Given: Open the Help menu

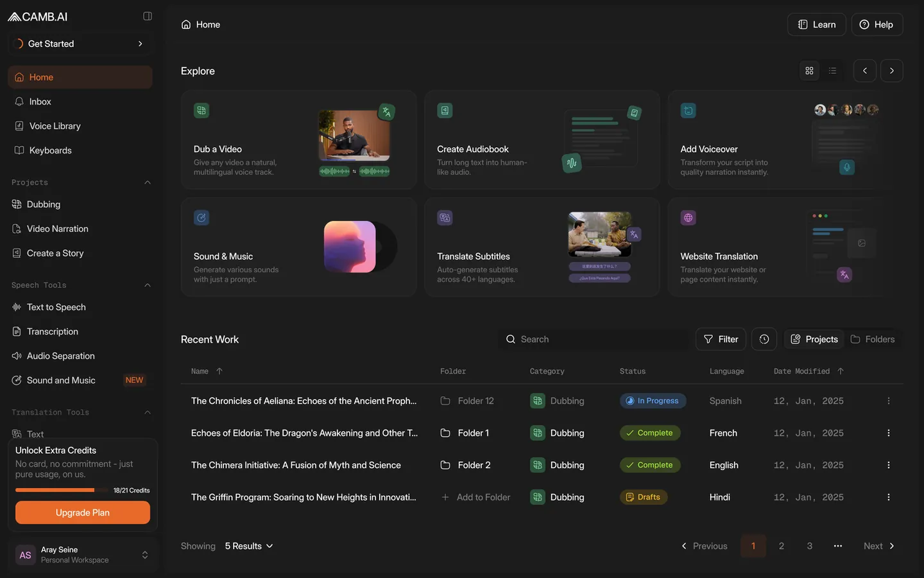Looking at the screenshot, I should tap(877, 24).
